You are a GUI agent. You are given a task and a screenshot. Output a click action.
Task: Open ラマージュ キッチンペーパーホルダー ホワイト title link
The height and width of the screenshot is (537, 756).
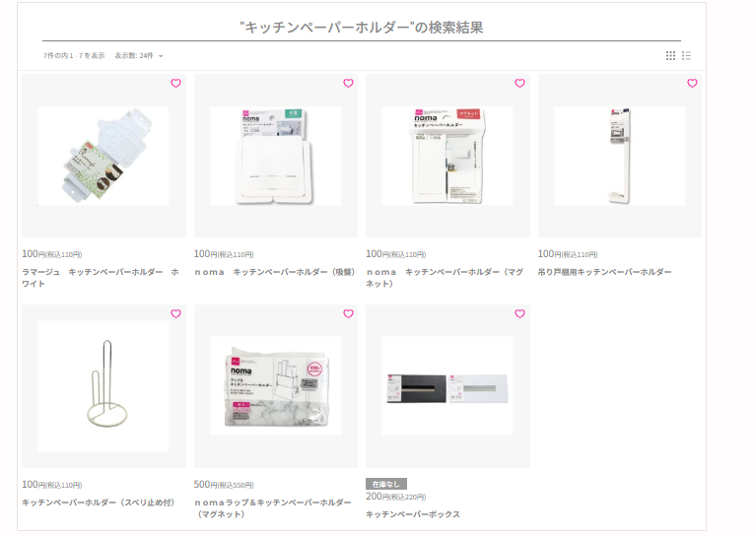coord(101,278)
